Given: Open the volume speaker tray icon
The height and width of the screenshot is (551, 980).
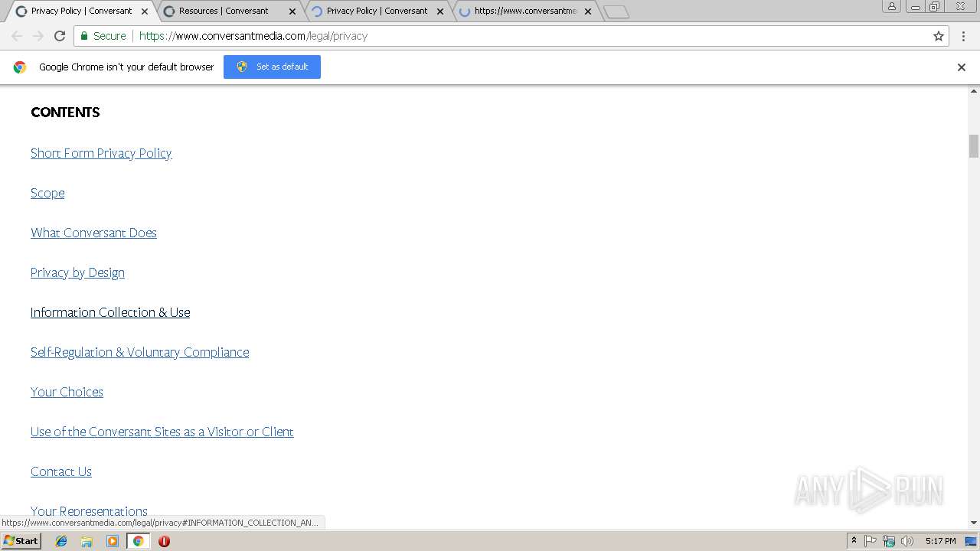Looking at the screenshot, I should (x=907, y=541).
